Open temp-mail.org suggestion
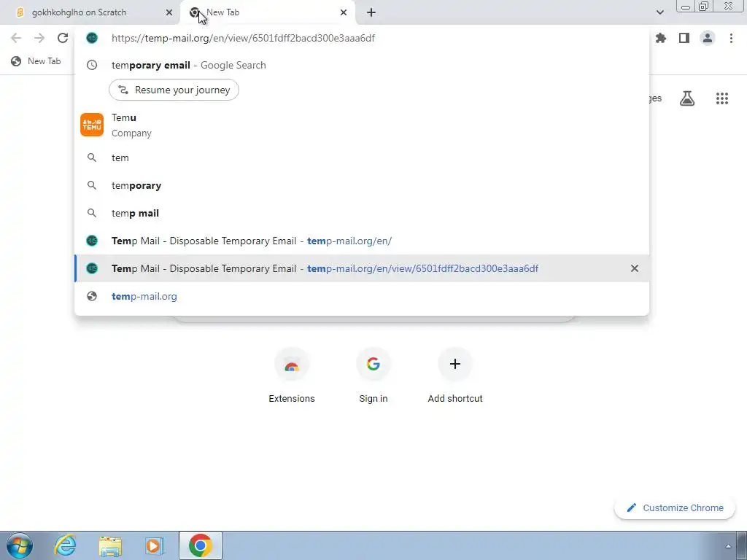 pyautogui.click(x=362, y=296)
